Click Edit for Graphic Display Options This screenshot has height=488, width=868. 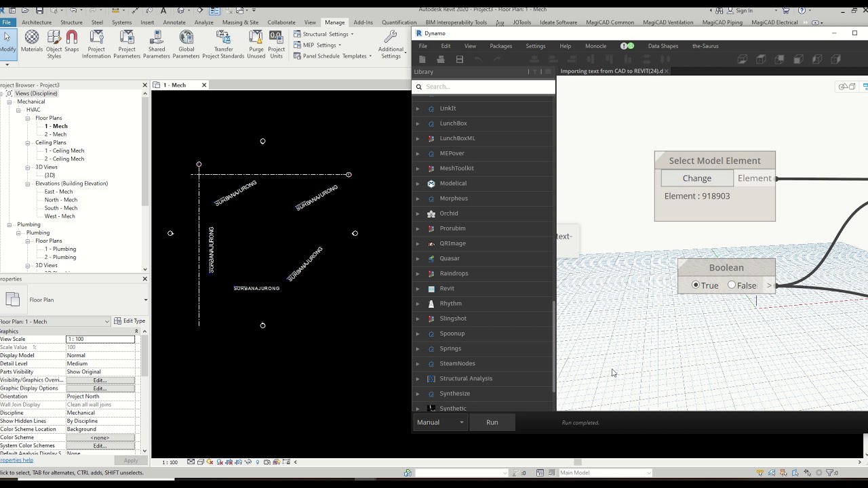coord(100,388)
